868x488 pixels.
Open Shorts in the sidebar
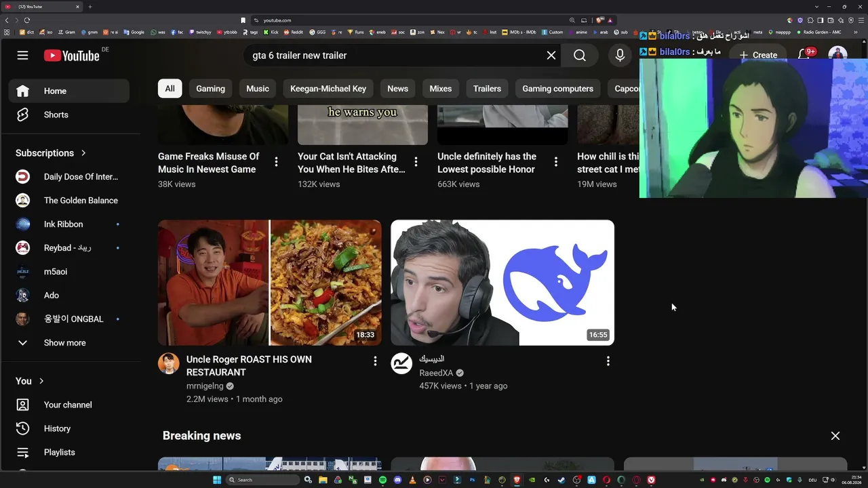[x=69, y=115]
